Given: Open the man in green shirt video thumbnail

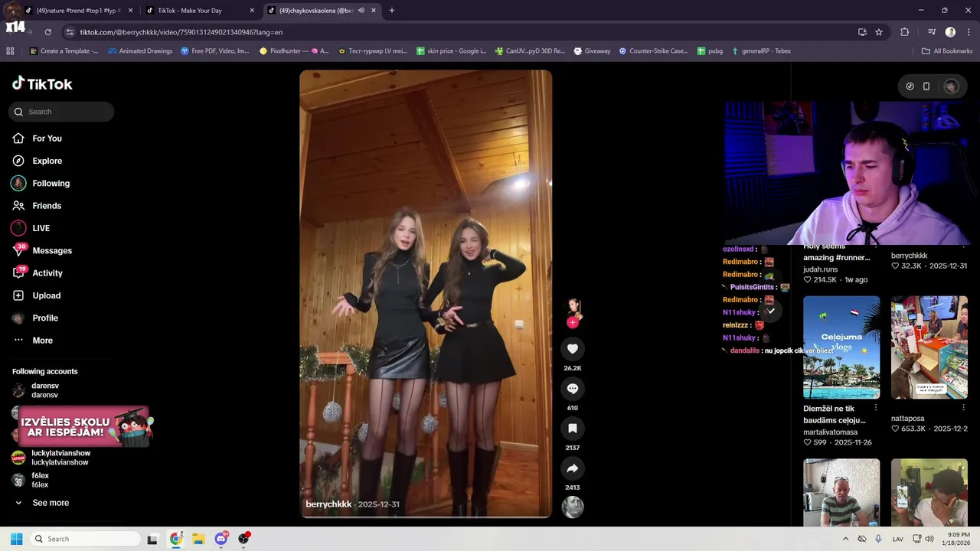Looking at the screenshot, I should pos(841,492).
